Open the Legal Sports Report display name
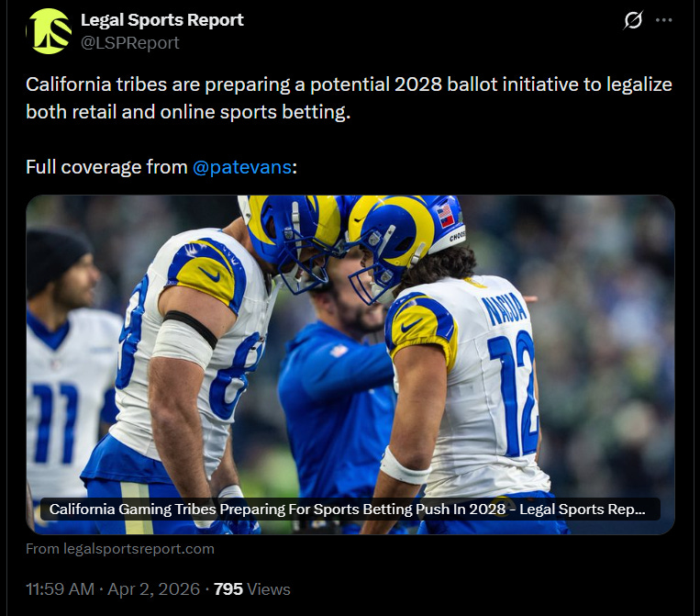This screenshot has height=616, width=700. (x=162, y=19)
